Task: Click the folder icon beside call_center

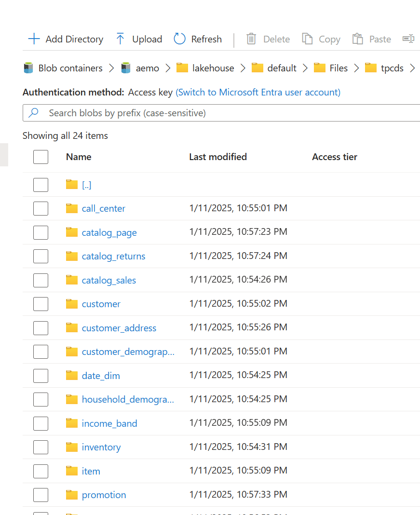Action: 71,208
